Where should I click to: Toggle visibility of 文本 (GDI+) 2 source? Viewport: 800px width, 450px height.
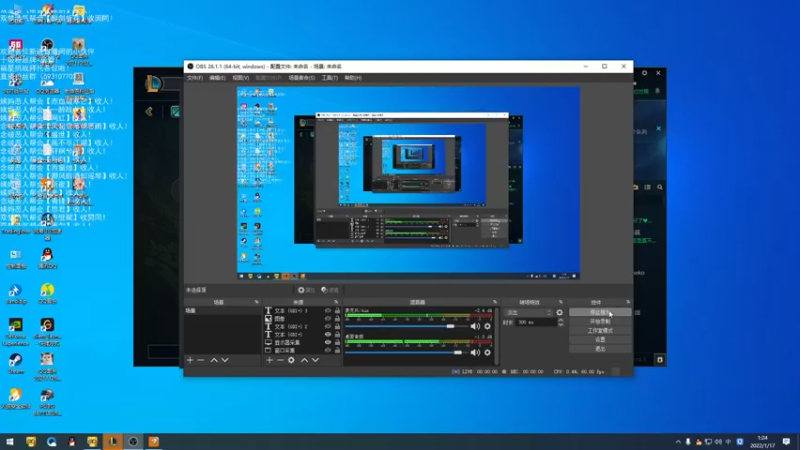328,327
